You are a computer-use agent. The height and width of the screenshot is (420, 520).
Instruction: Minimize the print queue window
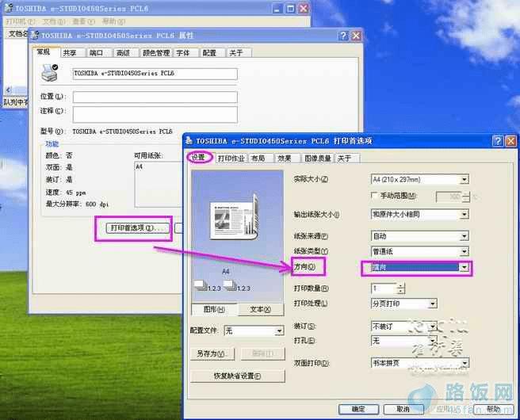(x=278, y=9)
